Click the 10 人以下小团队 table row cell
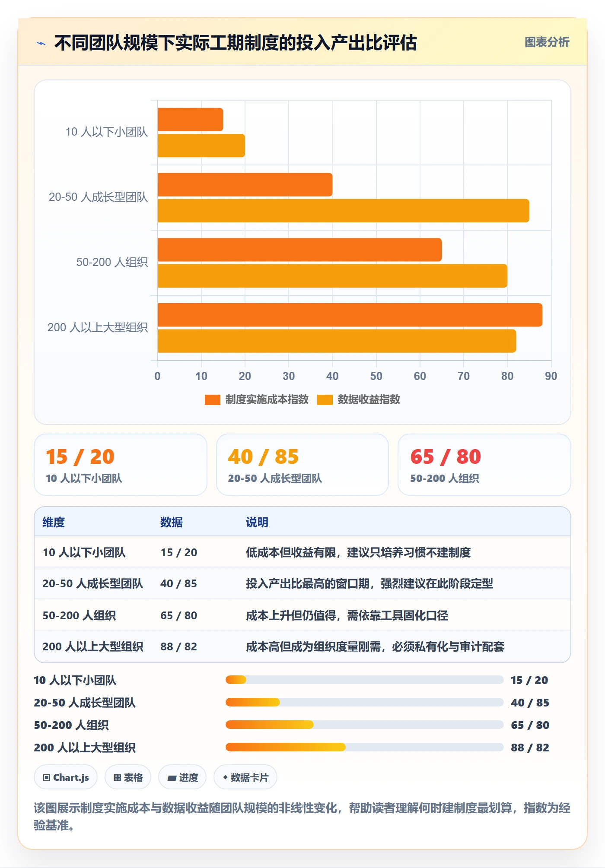This screenshot has width=605, height=868. click(x=84, y=552)
